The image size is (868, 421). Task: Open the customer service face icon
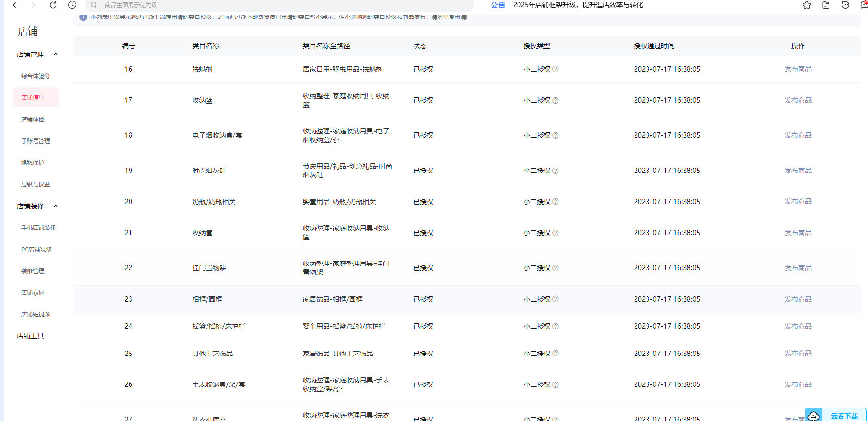(x=845, y=5)
